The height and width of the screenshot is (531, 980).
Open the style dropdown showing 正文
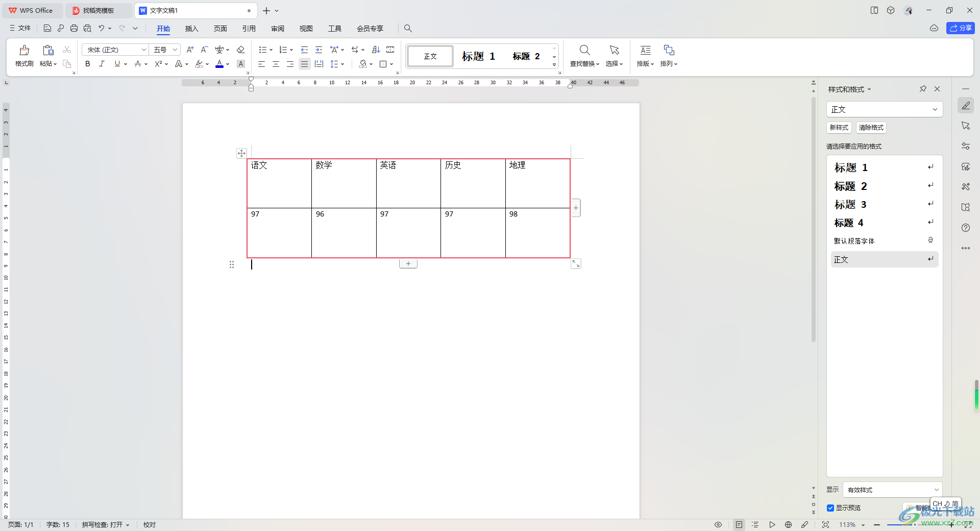[x=884, y=109]
